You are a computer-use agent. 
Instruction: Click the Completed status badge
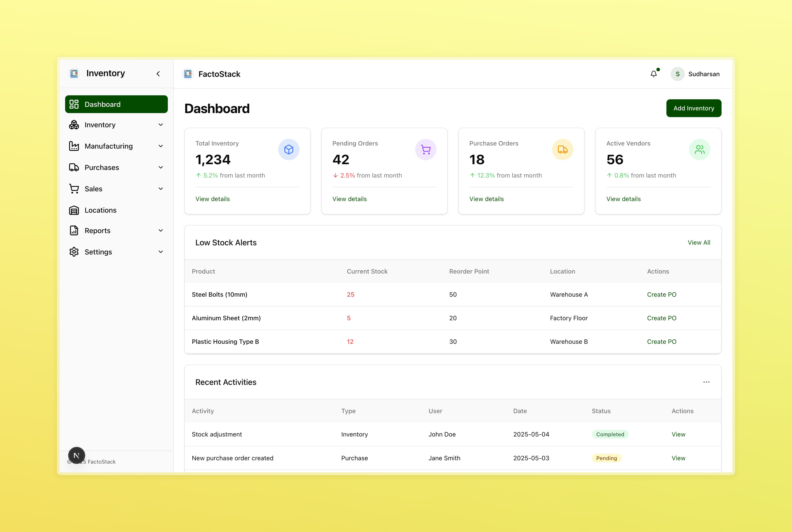pyautogui.click(x=610, y=434)
